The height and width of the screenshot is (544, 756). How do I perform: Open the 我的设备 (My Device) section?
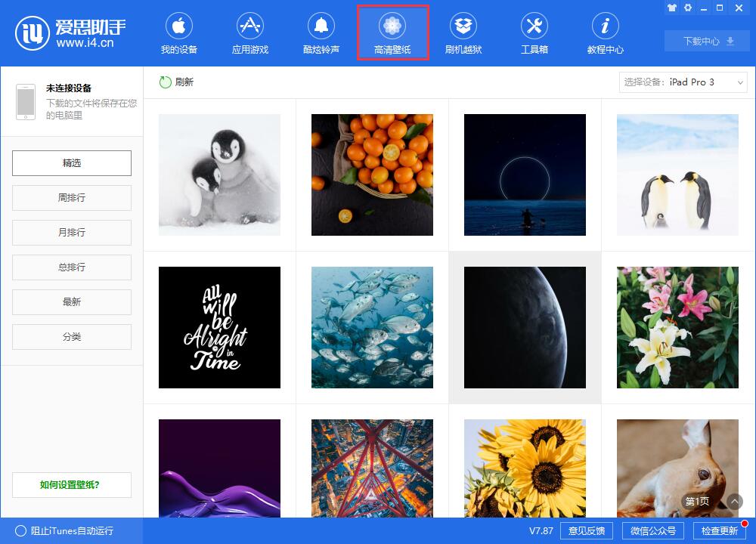tap(179, 34)
